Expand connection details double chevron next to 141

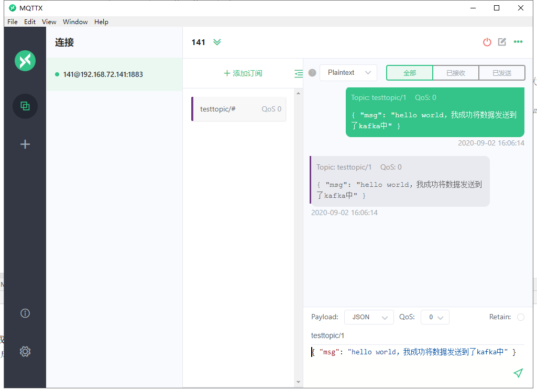click(217, 42)
